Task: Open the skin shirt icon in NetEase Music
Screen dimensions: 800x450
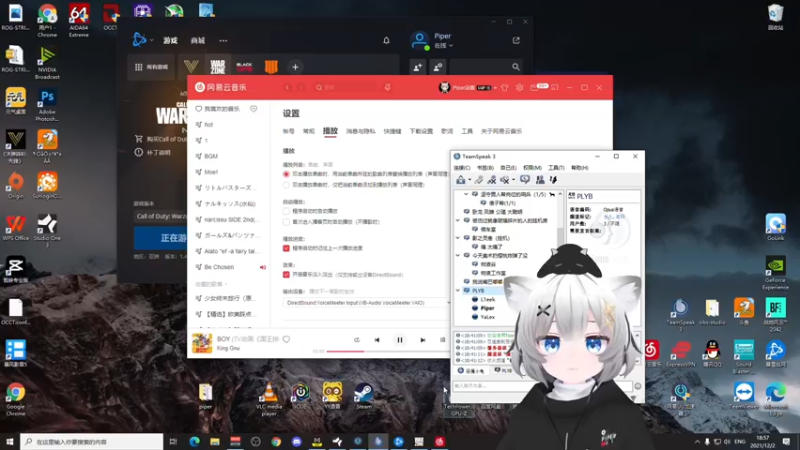Action: pos(505,87)
